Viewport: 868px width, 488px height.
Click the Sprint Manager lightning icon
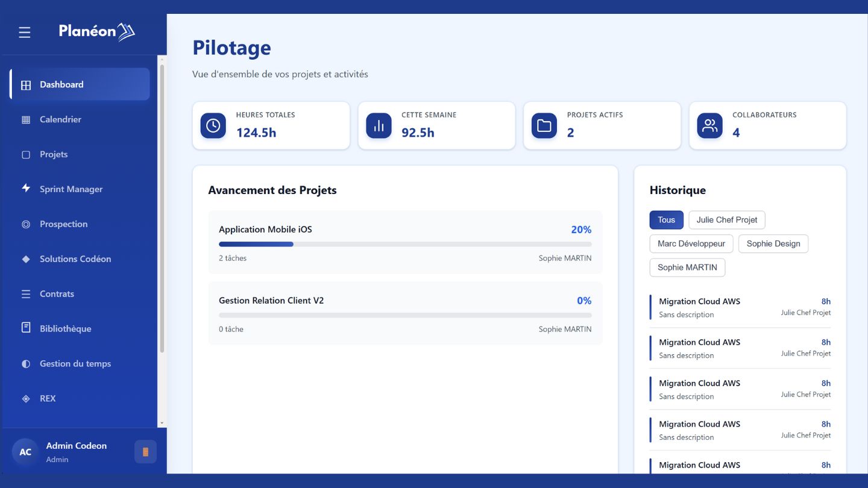tap(26, 189)
